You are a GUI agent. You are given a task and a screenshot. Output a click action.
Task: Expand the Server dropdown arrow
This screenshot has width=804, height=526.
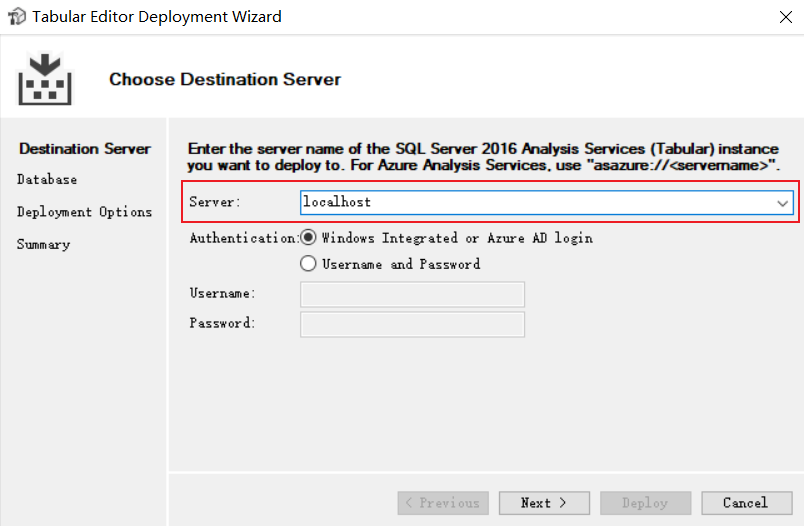(782, 203)
